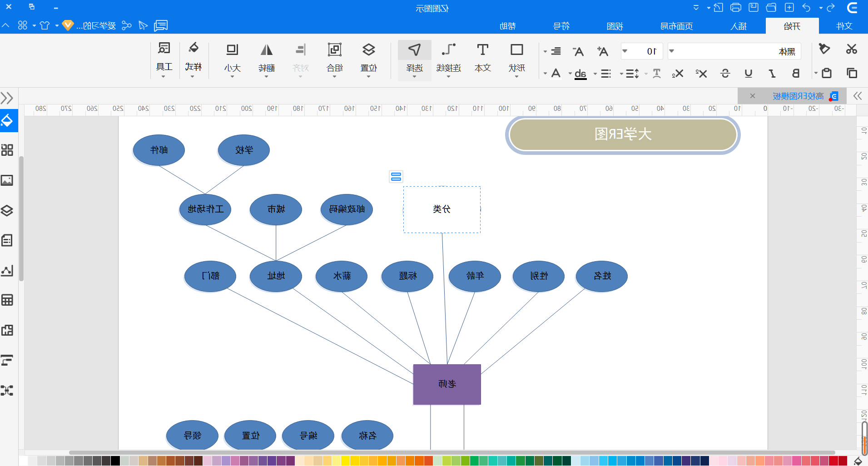Decrease font size with the smaller A icon

tap(578, 51)
